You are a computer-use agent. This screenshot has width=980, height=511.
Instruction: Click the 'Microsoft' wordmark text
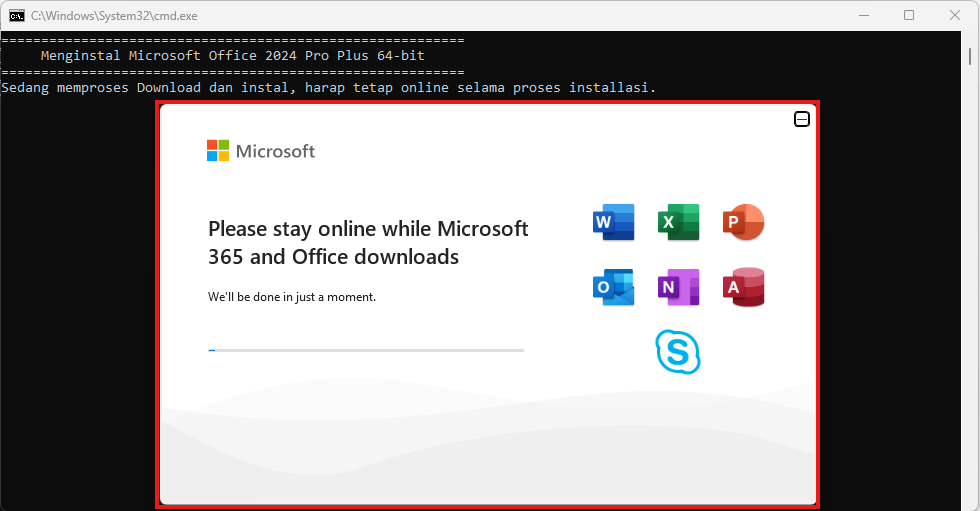275,151
